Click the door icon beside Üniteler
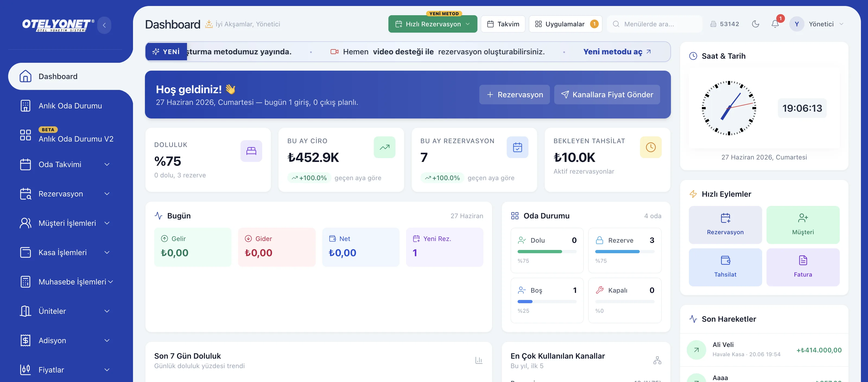The image size is (868, 382). (25, 311)
